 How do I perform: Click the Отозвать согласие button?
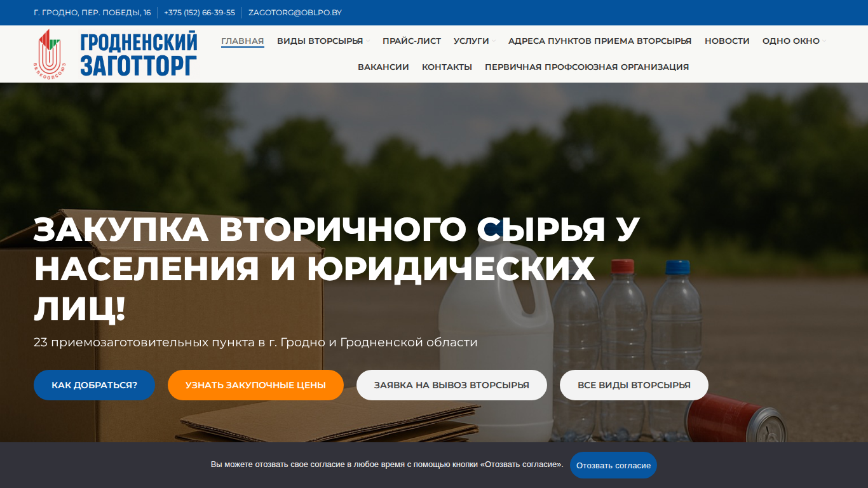[x=613, y=465]
